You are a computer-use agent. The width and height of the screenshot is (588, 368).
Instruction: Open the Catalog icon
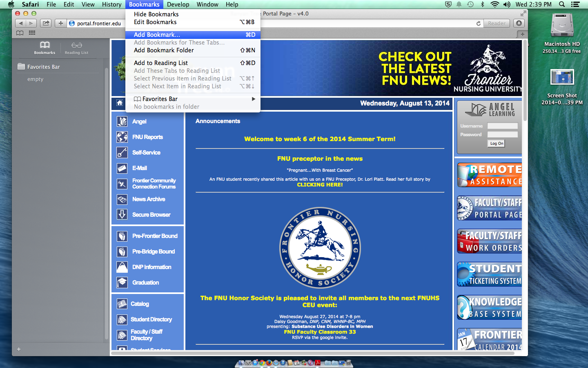pos(122,304)
